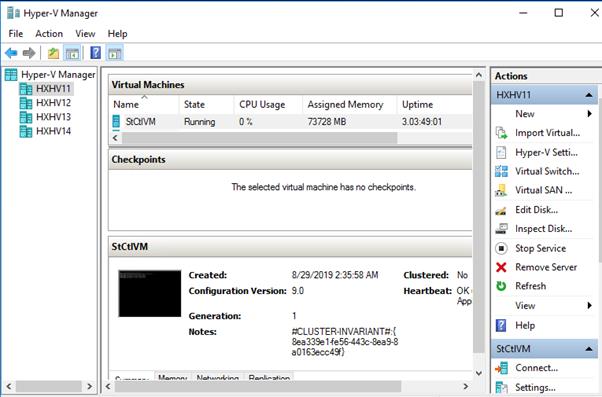Click Import Virtual... action link
Viewport: 602px width, 397px height.
coord(547,133)
